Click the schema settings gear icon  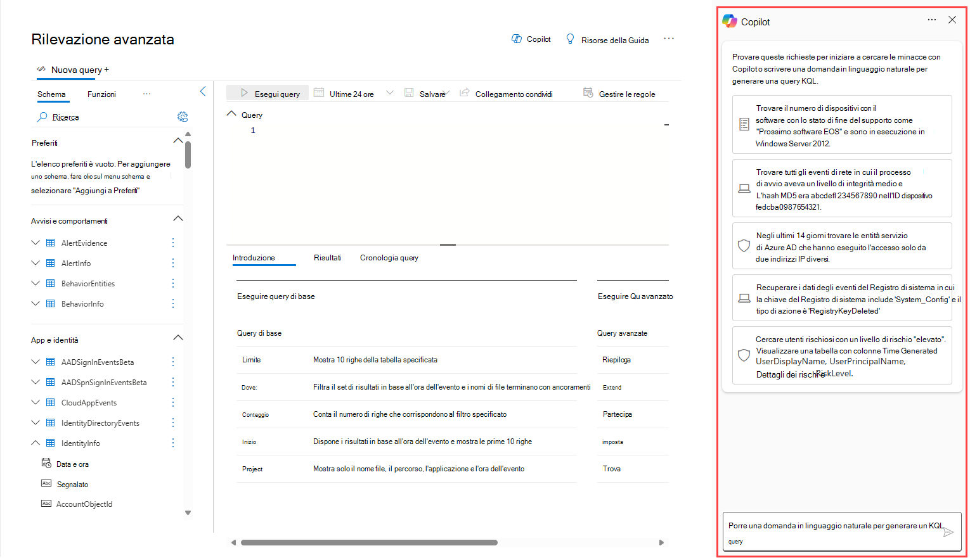pos(183,117)
